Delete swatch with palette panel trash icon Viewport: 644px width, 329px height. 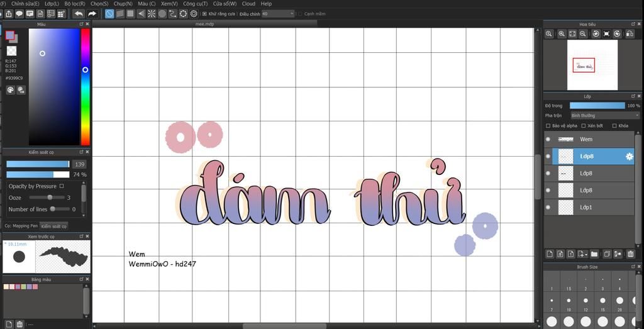tap(19, 325)
